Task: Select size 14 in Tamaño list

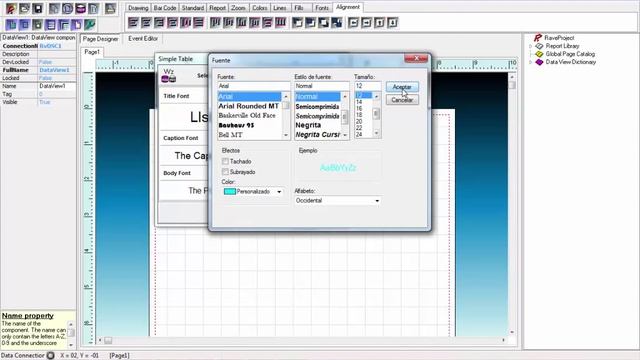Action: [359, 102]
